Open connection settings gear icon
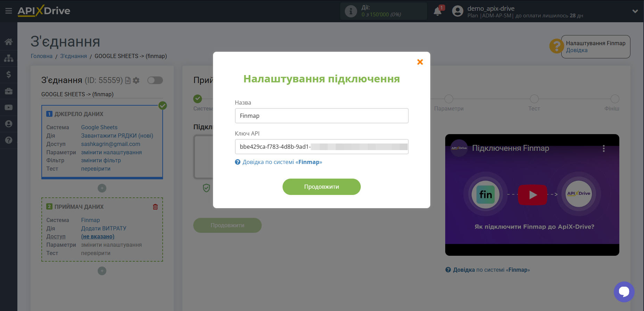 click(136, 81)
